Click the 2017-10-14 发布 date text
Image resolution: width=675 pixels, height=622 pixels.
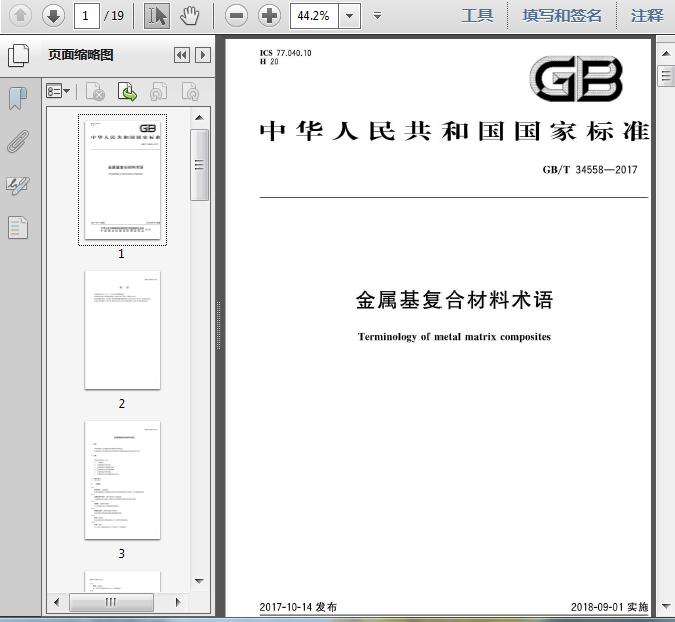click(x=298, y=607)
